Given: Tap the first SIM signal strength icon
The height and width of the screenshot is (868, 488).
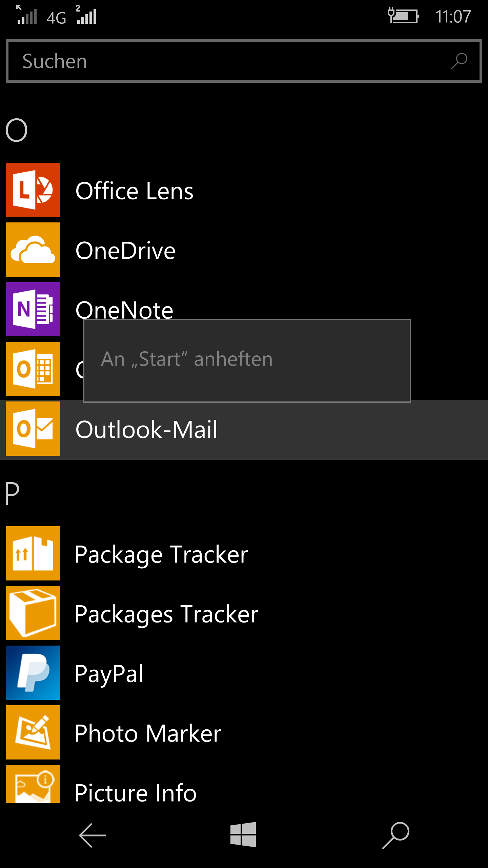Looking at the screenshot, I should (x=26, y=15).
